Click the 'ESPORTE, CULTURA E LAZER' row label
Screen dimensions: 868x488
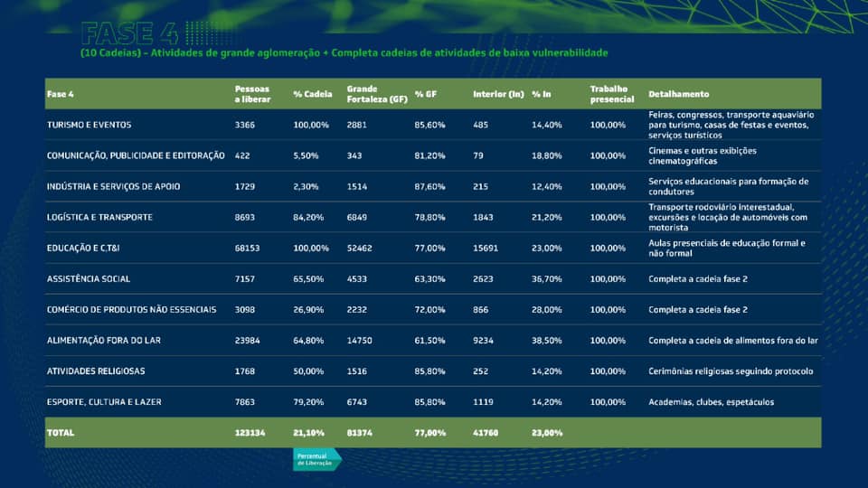click(x=104, y=401)
